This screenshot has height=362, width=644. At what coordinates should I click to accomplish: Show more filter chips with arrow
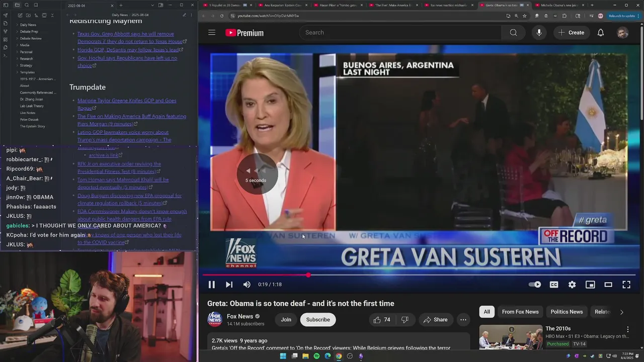pos(621,312)
